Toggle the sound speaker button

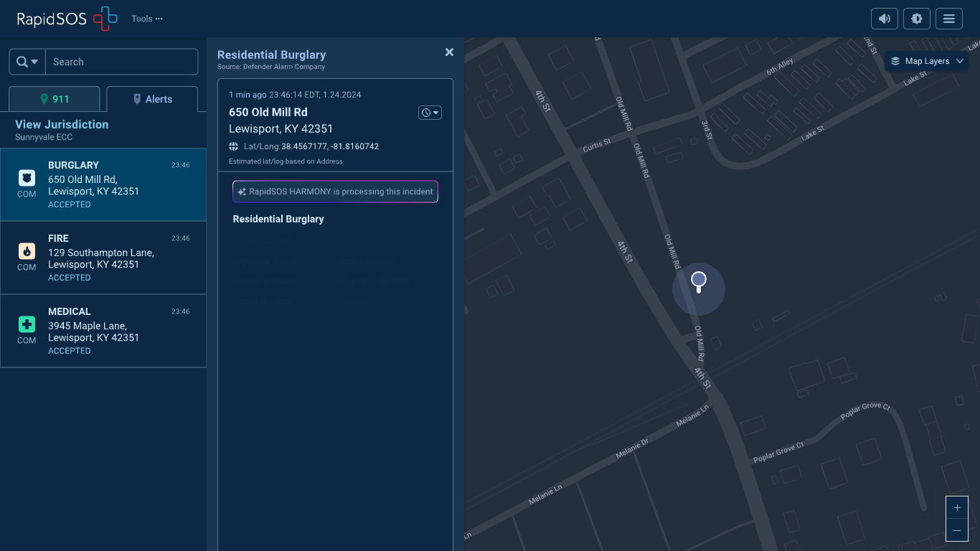(885, 19)
